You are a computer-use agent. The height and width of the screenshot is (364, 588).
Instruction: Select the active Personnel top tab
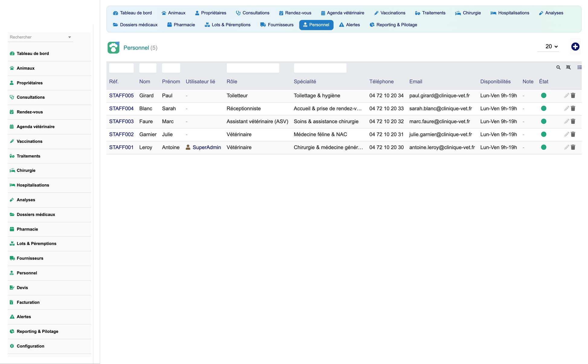click(316, 25)
